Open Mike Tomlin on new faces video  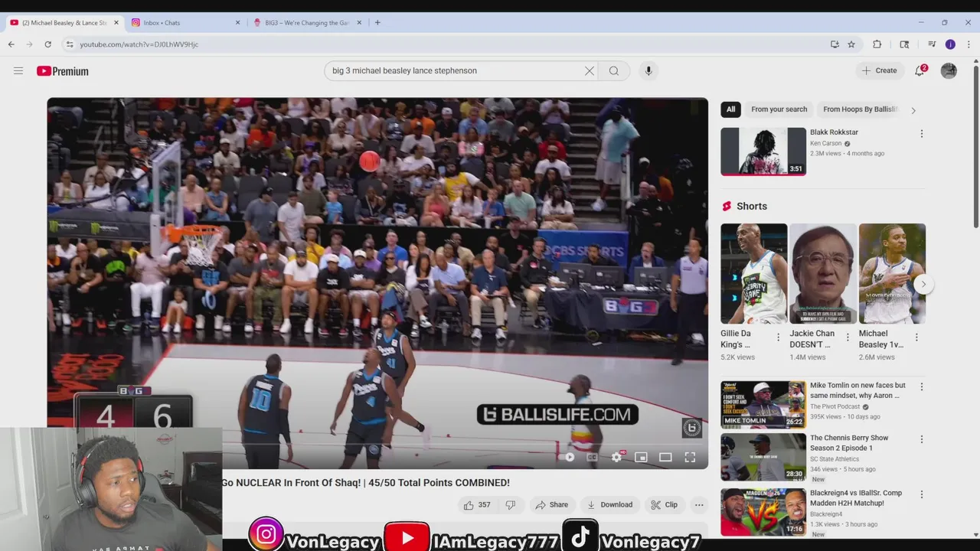(x=763, y=405)
